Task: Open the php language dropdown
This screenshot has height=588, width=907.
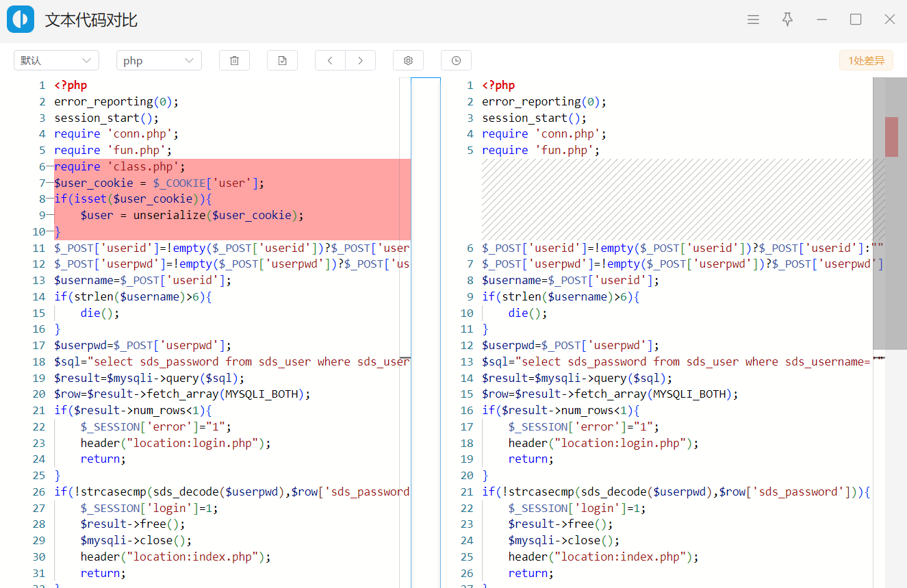Action: click(x=159, y=60)
